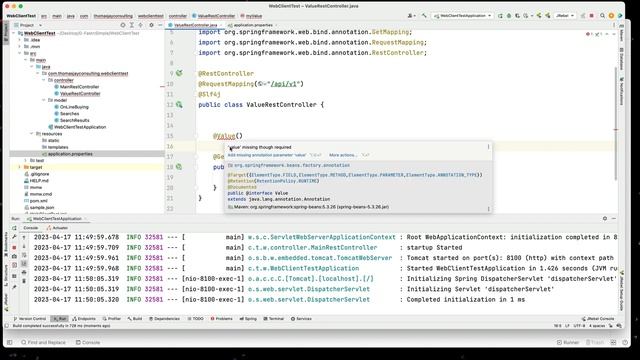Click the expand all icon in Project panel
The image size is (640, 360).
tap(131, 25)
